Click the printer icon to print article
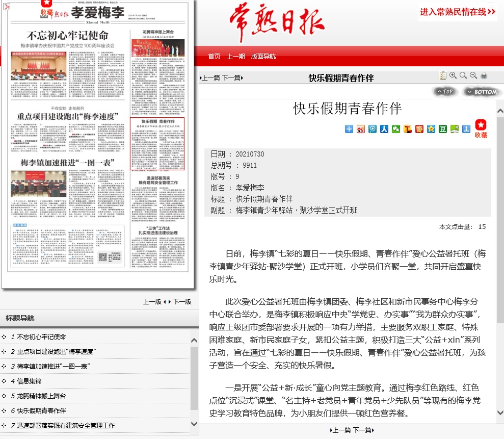Screen dimensions: 504x439 484,76
